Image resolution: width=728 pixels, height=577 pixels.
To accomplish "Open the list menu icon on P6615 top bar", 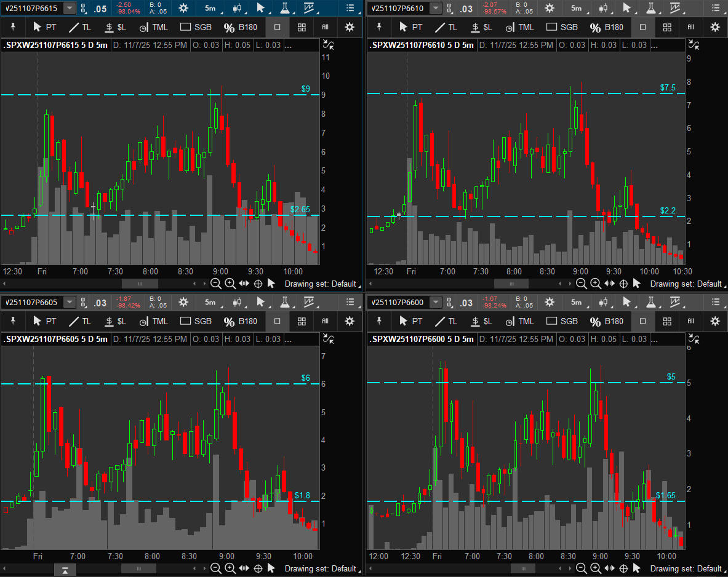I will (350, 8).
